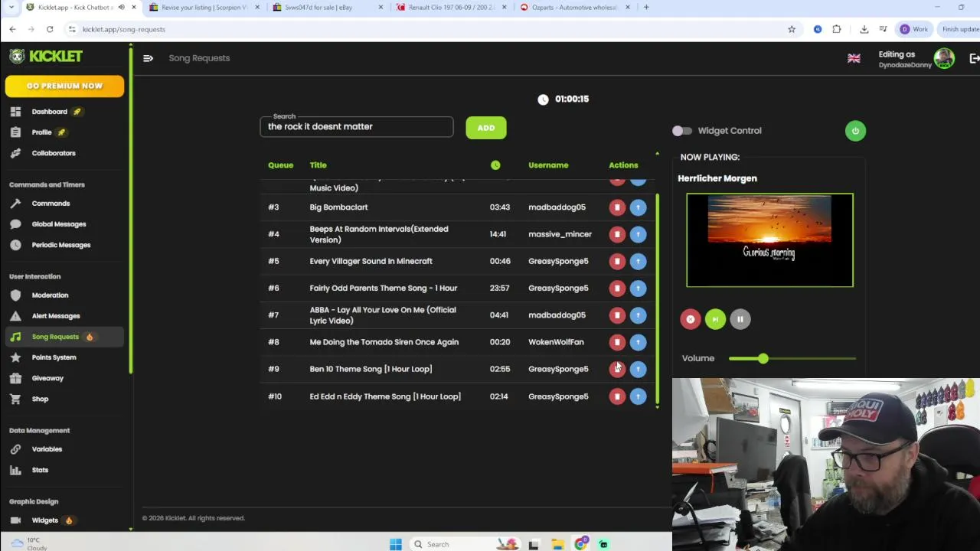Viewport: 980px width, 551px height.
Task: Bookmark this page with star icon
Action: click(x=792, y=29)
